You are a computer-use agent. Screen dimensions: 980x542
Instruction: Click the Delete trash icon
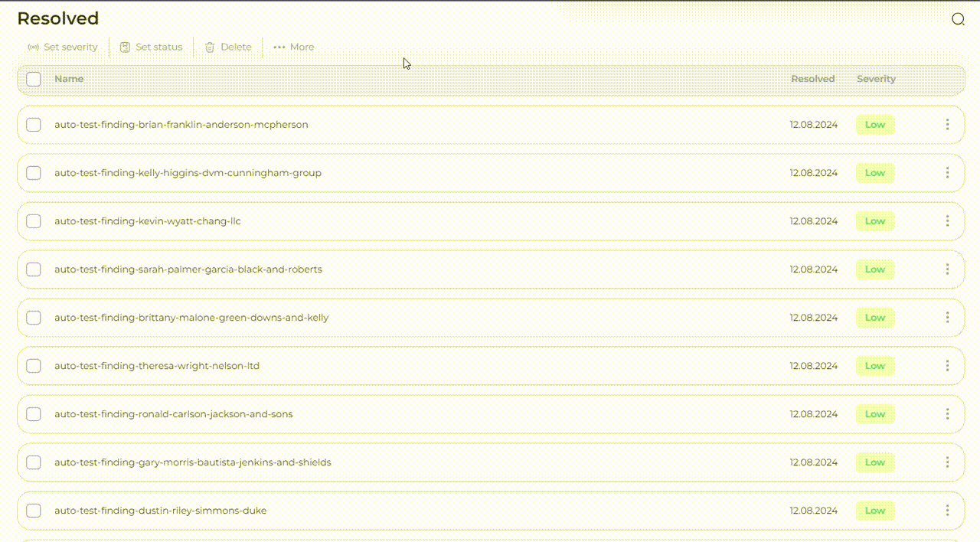210,47
